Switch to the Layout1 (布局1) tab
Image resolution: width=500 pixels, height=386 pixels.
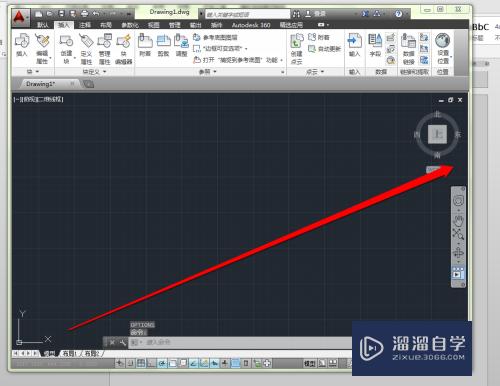[70, 354]
